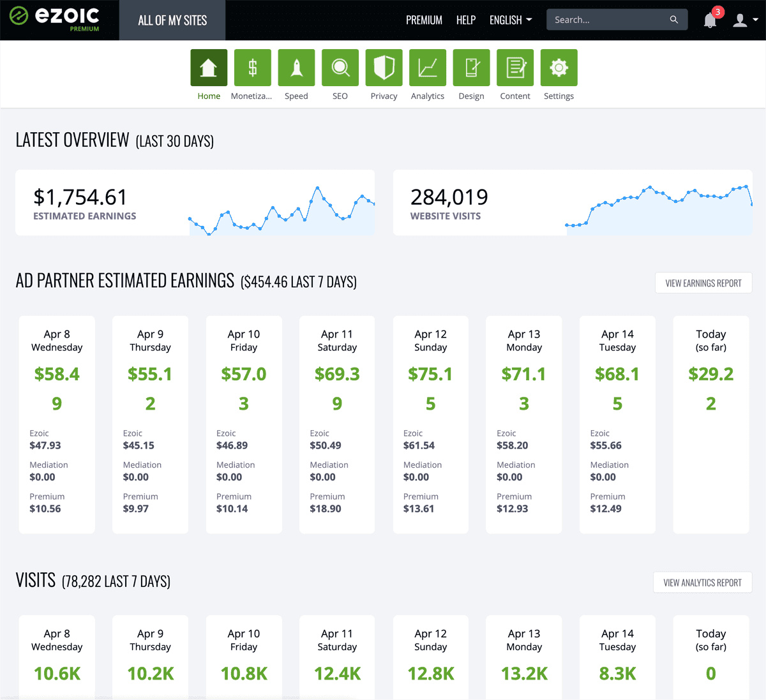This screenshot has height=700, width=766.
Task: Click the Latest Overview heading
Action: [x=115, y=140]
